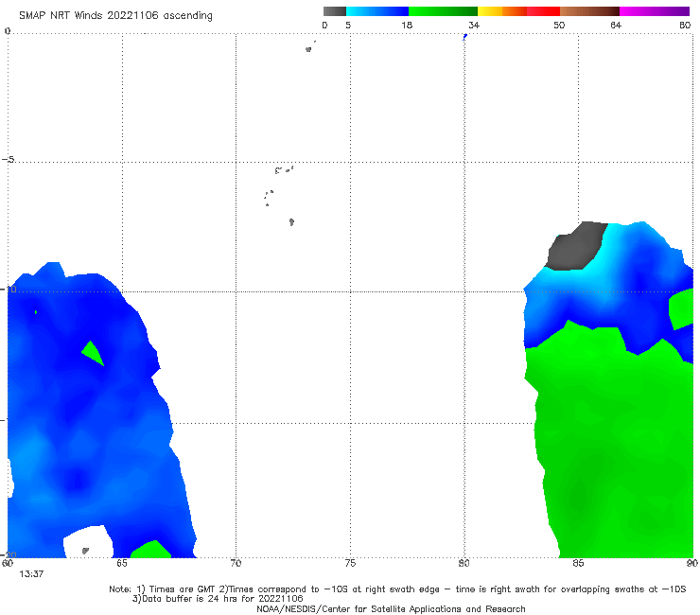Click the green segment of the wind color bar
Viewport: 700px width, 615px height.
pyautogui.click(x=443, y=11)
